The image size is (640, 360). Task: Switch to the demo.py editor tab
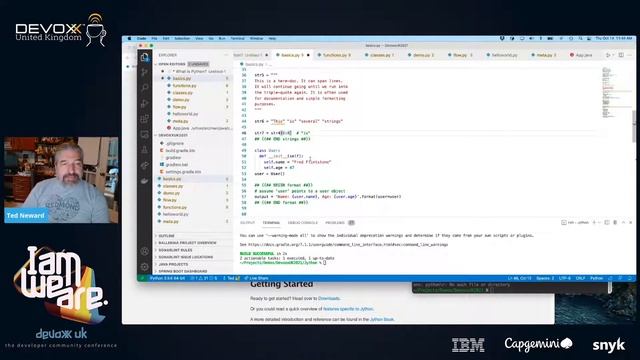tap(423, 55)
